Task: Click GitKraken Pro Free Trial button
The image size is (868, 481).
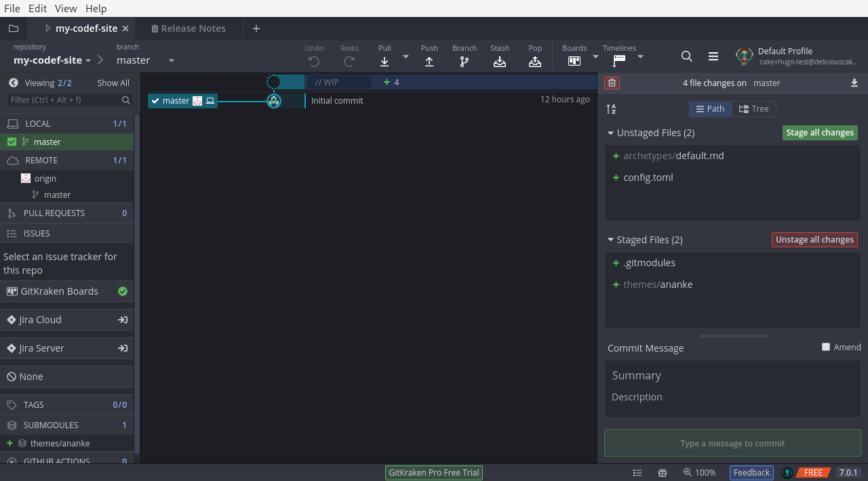Action: pos(434,473)
